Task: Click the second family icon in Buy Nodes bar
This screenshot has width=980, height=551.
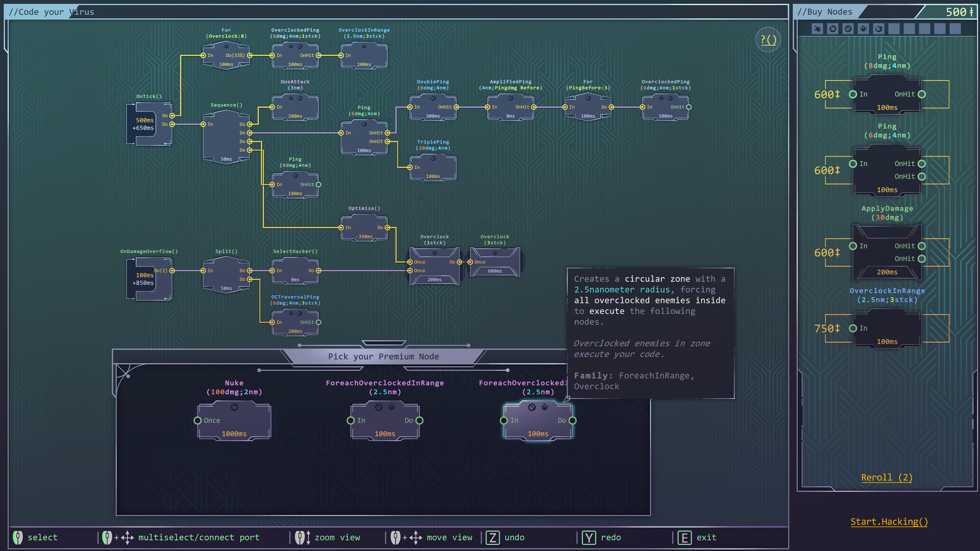Action: [832, 29]
